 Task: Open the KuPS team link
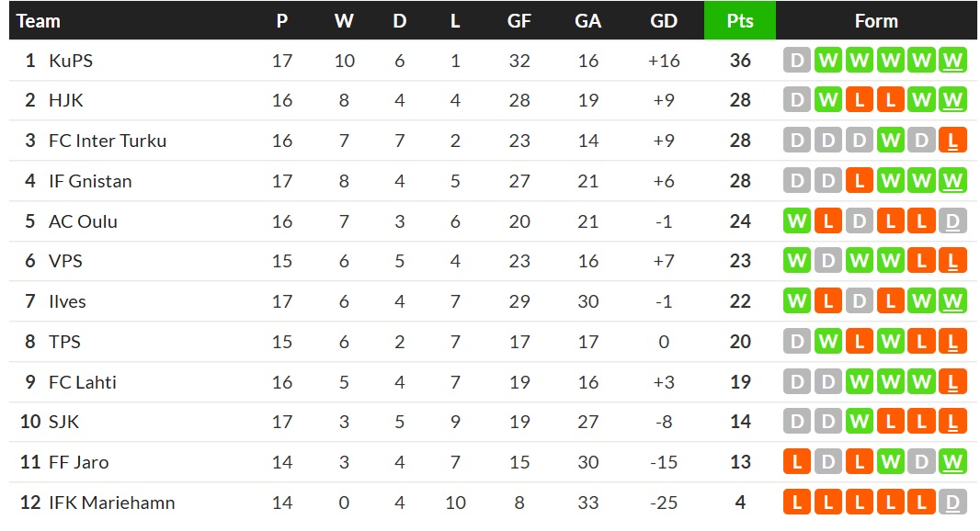(71, 61)
